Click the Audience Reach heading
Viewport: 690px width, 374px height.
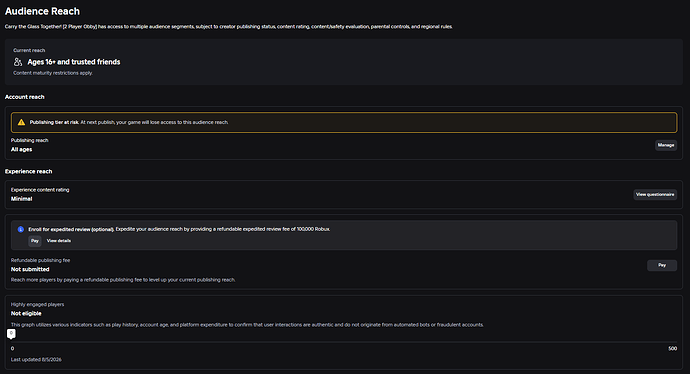[42, 11]
